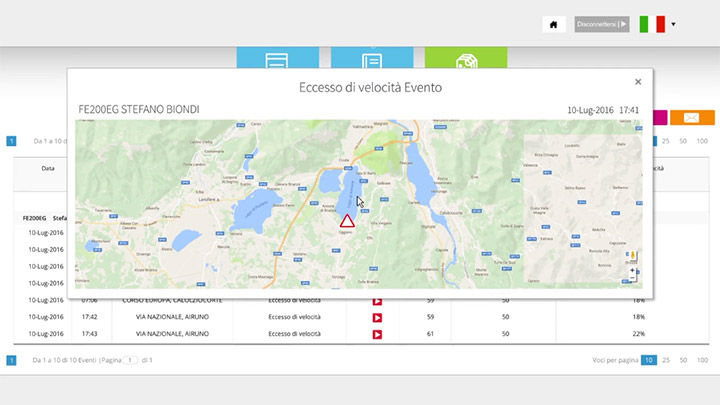Select the Street View pegman icon
This screenshot has height=405, width=720.
tap(633, 256)
